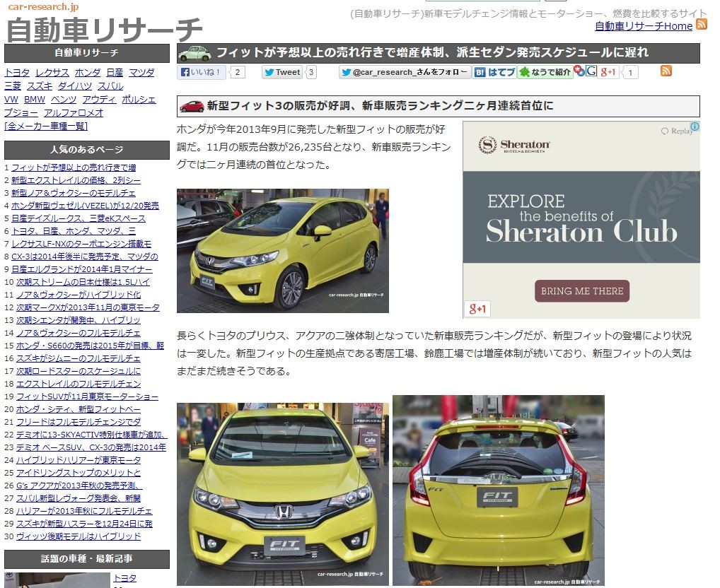This screenshot has width=720, height=588.
Task: Open the orange RSS feed icon beside share buttons
Action: [x=666, y=71]
